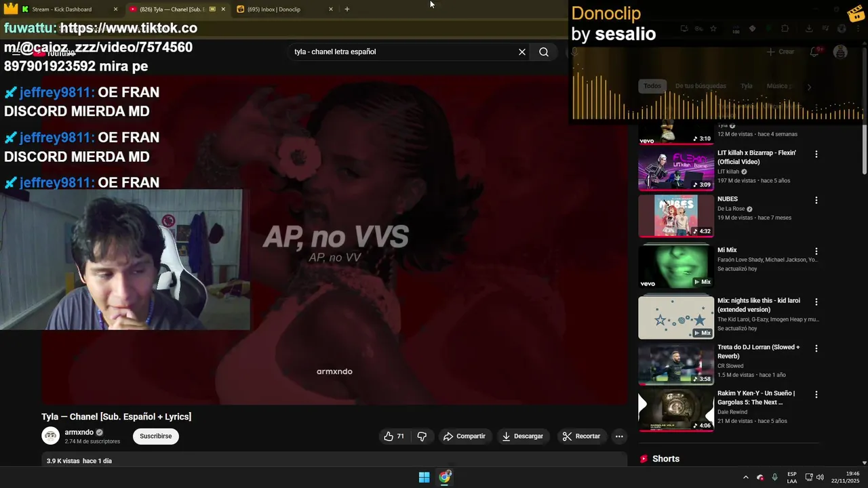Like the video with 71 likes
This screenshot has width=868, height=488.
point(394,436)
